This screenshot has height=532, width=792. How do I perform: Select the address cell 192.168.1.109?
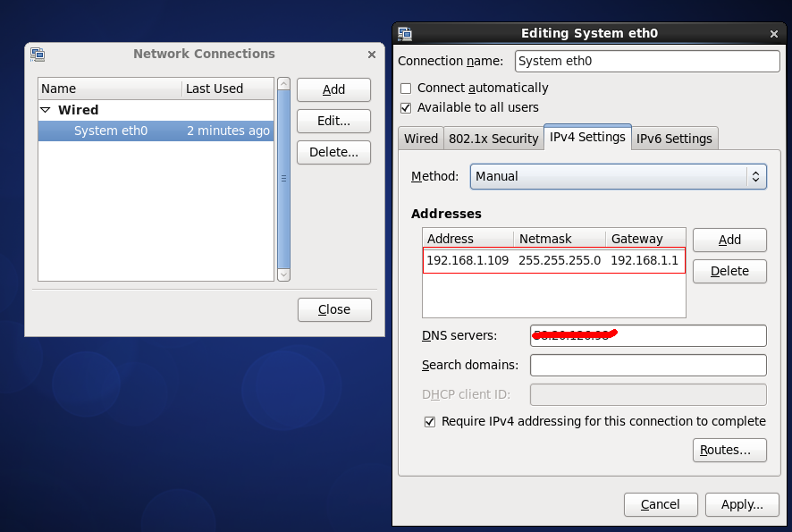click(468, 261)
